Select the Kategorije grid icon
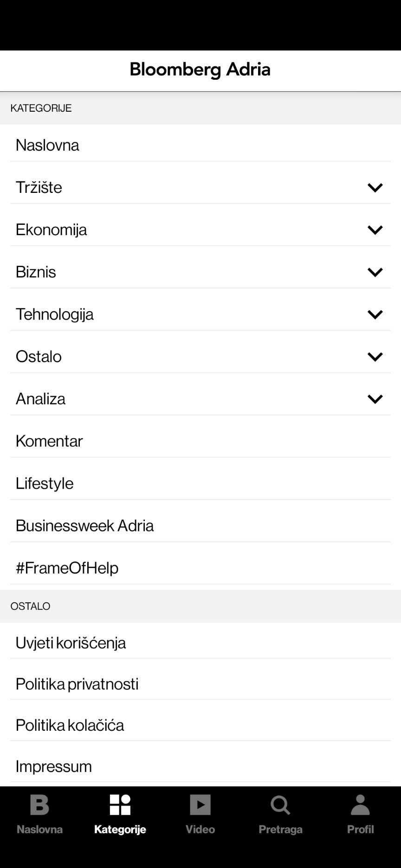 point(120,805)
